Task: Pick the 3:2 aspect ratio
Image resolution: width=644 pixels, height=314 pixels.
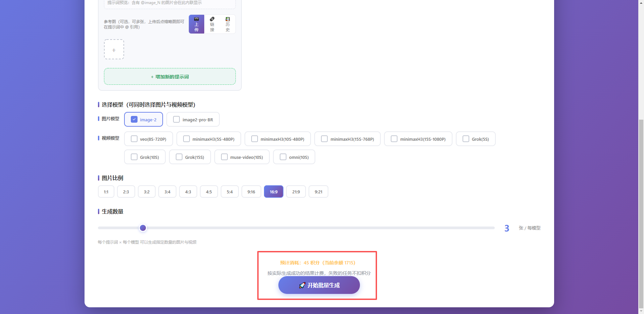Action: point(147,192)
